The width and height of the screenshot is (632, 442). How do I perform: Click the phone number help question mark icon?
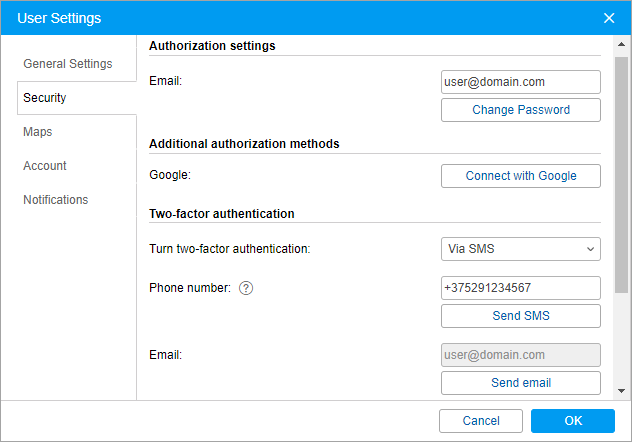click(x=246, y=288)
